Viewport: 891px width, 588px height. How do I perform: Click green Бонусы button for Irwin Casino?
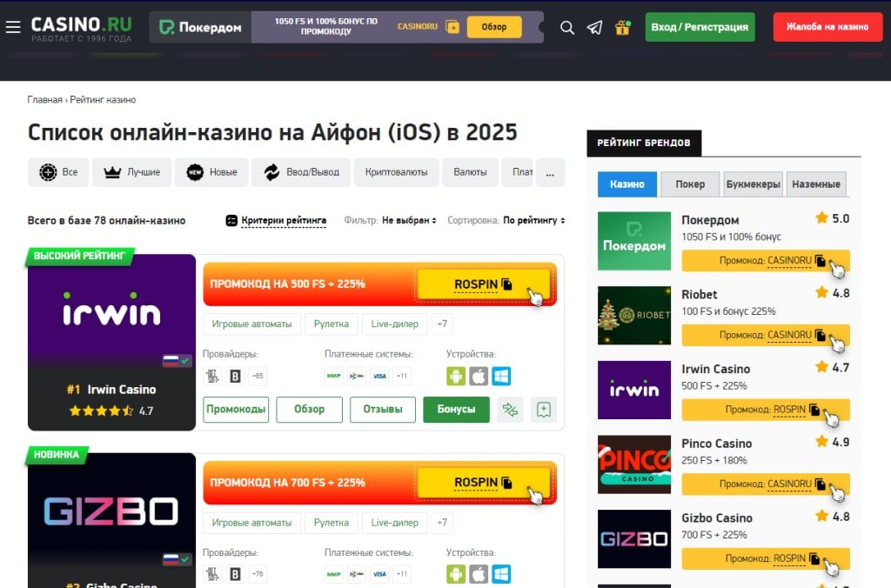point(456,410)
